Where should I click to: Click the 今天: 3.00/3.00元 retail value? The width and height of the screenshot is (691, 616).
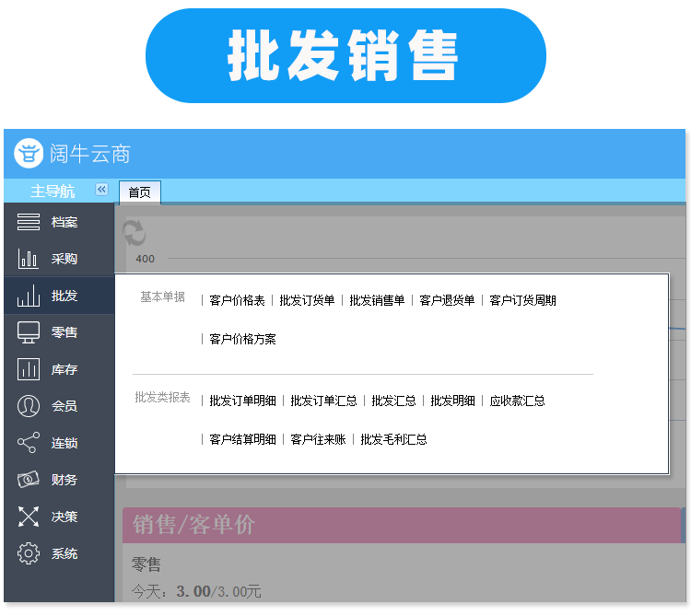pos(196,591)
